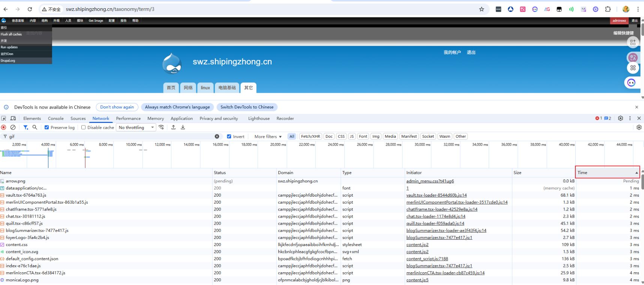Toggle device toolbar icon in DevTools

pyautogui.click(x=13, y=118)
